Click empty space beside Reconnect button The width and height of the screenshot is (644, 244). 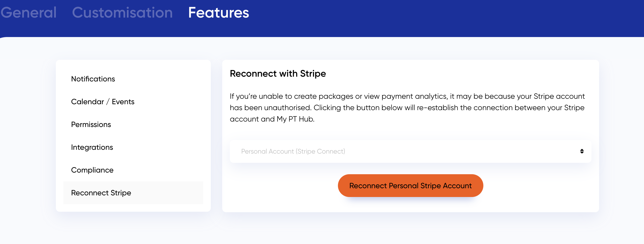point(283,186)
